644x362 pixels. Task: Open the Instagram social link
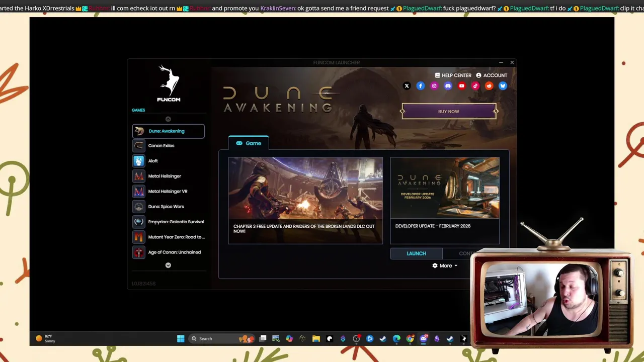click(x=434, y=86)
